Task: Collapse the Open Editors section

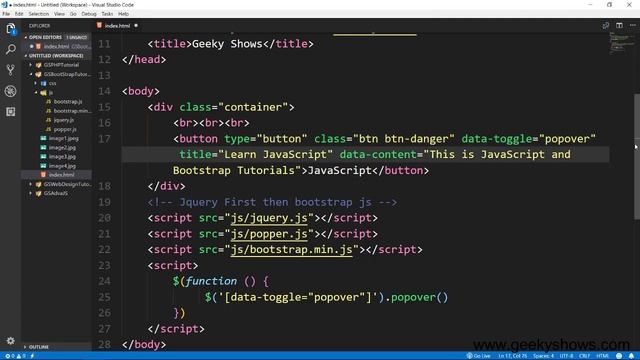Action: (26, 37)
